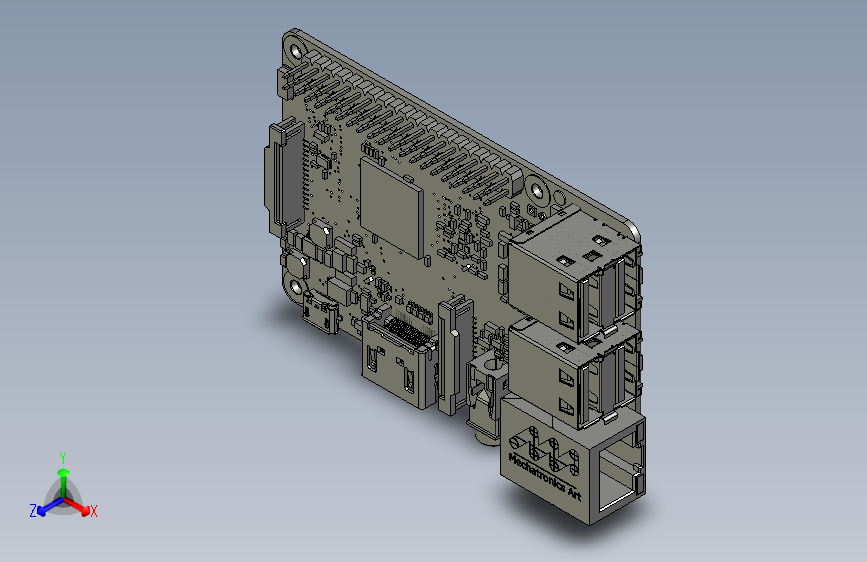Select the "Mechatronics Art" text on Ethernet port
The height and width of the screenshot is (562, 867).
pyautogui.click(x=545, y=477)
